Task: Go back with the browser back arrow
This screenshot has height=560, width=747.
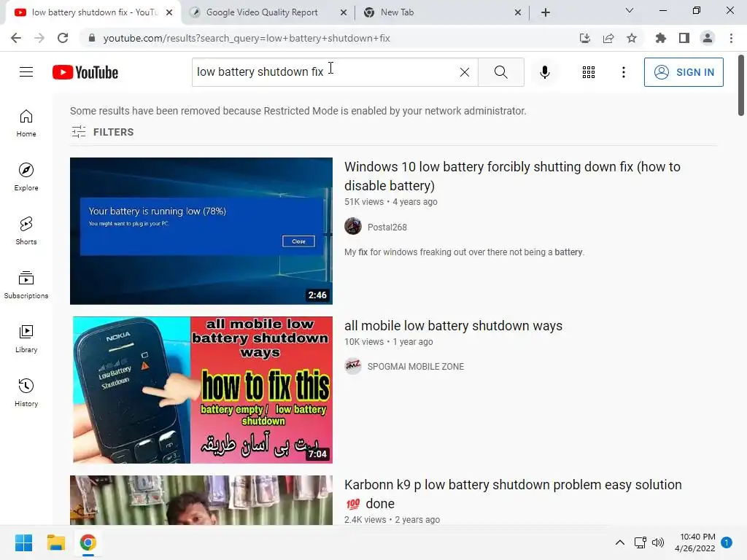Action: [16, 38]
